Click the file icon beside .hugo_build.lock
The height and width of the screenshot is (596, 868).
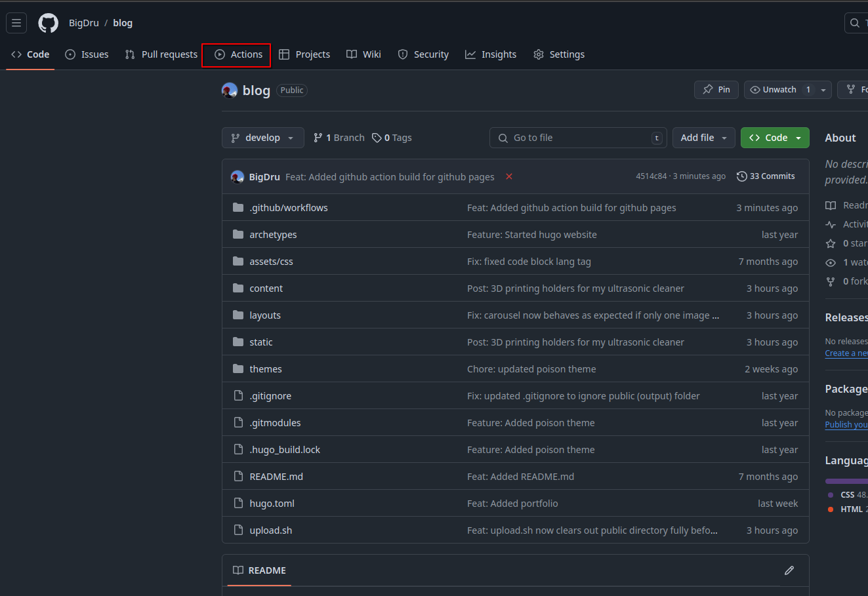point(238,450)
